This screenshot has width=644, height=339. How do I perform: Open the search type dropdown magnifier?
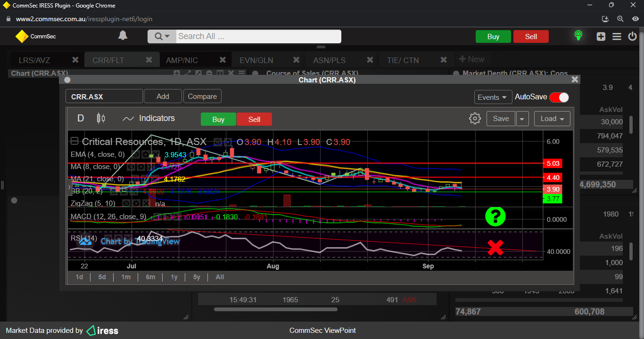click(x=162, y=36)
